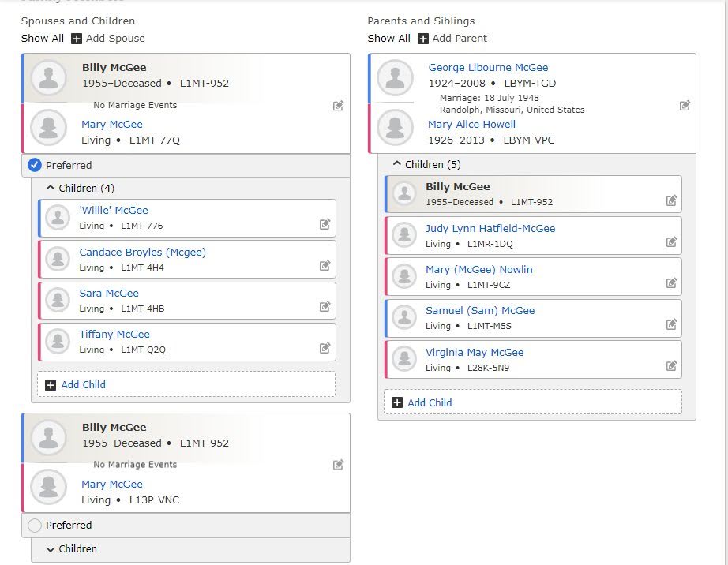Click Tiffany McGee's avatar icon
Screen dimensions: 728x565
(58, 342)
